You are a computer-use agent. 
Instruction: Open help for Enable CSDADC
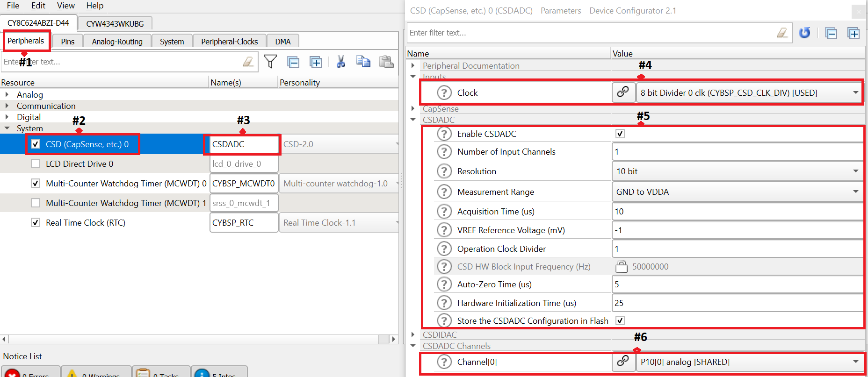point(444,134)
